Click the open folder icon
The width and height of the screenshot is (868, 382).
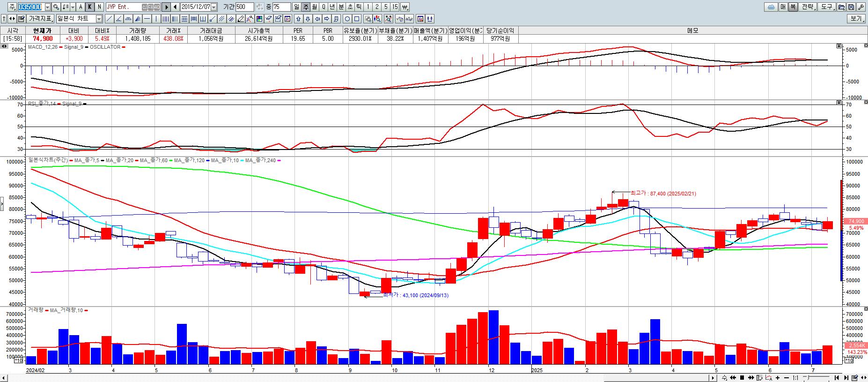click(x=841, y=7)
